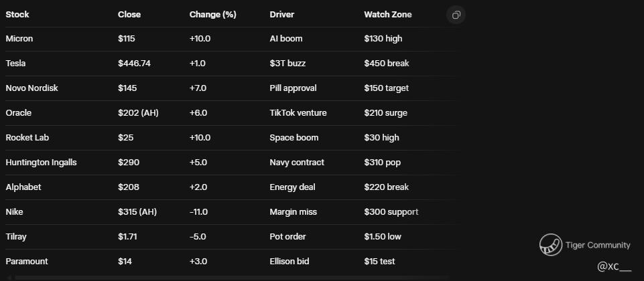Image resolution: width=644 pixels, height=281 pixels.
Task: Click Tesla's $446.74 closing price
Action: pos(134,64)
